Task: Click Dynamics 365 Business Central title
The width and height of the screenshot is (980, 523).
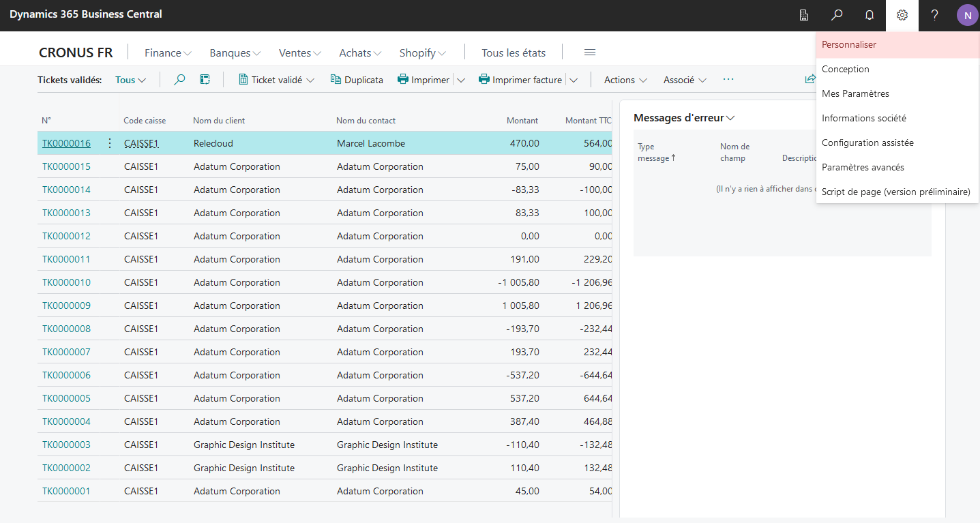Action: point(86,14)
